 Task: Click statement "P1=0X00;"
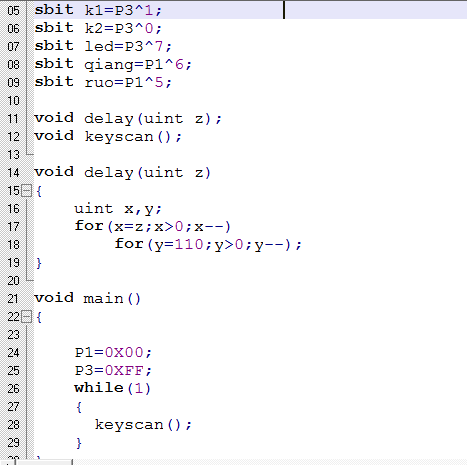click(113, 353)
